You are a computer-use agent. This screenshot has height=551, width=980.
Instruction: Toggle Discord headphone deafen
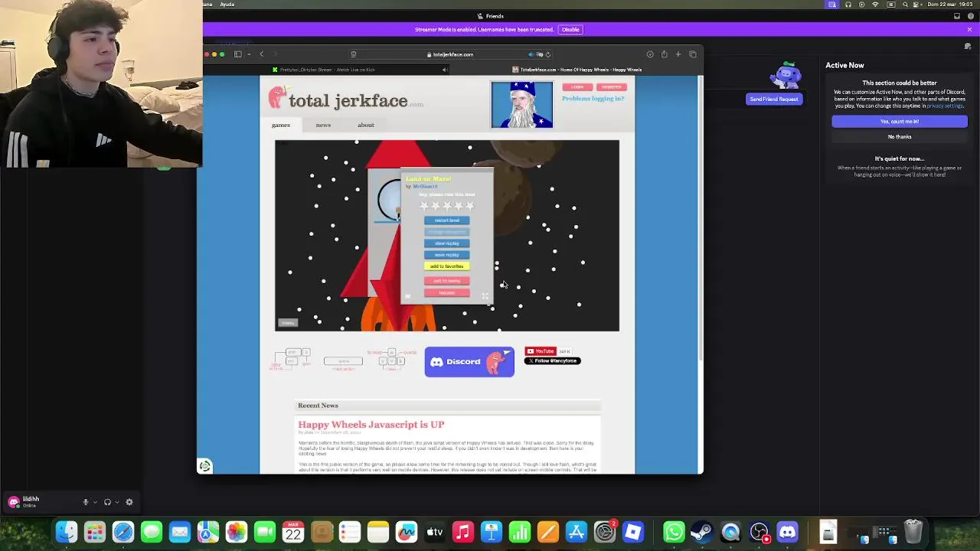107,502
